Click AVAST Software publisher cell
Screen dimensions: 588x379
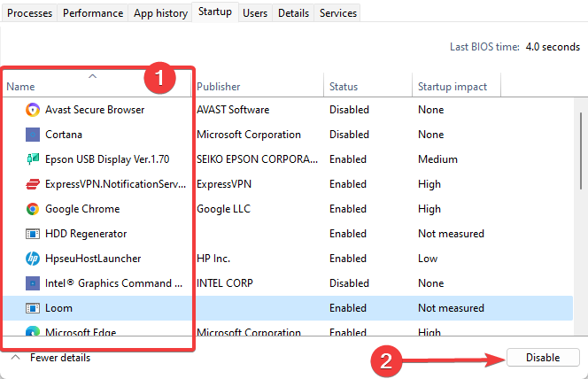tap(233, 110)
